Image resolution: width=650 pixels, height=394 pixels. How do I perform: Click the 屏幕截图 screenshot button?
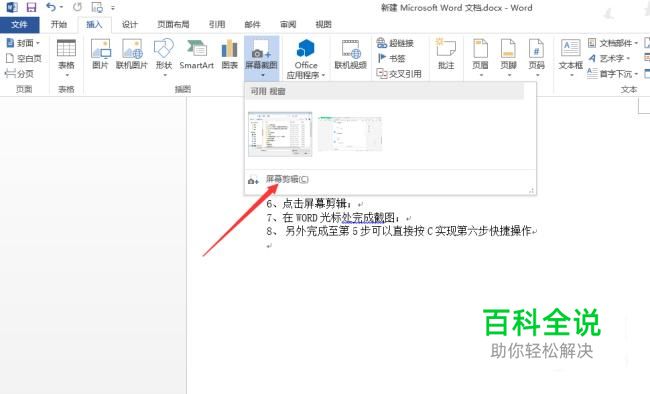pos(262,58)
